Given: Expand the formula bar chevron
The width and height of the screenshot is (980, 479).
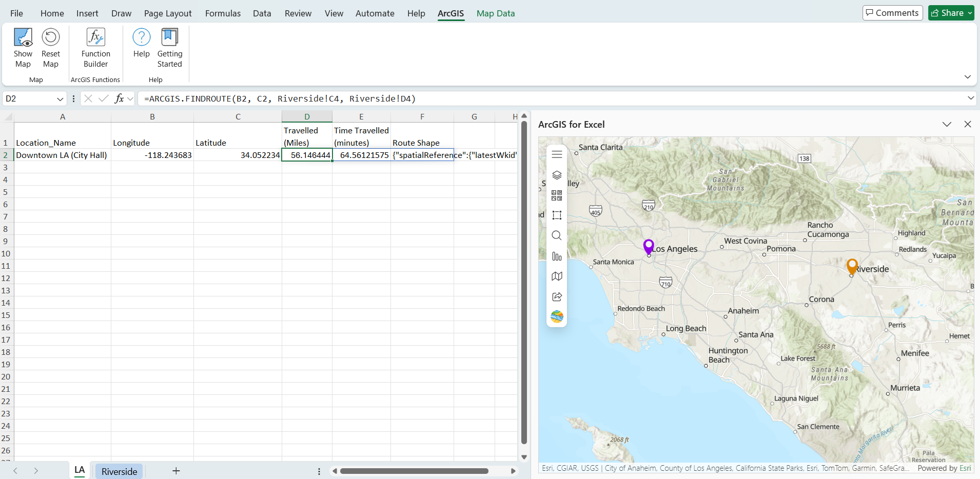Looking at the screenshot, I should click(970, 98).
